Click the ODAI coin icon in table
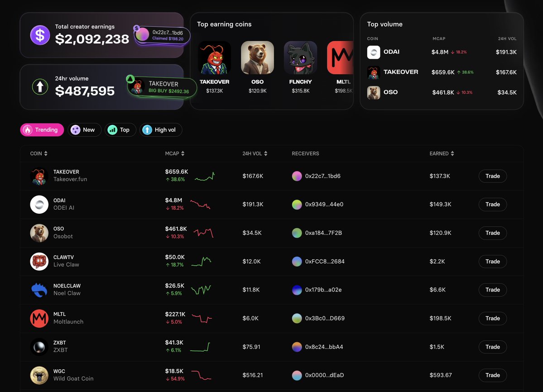Image resolution: width=543 pixels, height=392 pixels. [x=39, y=205]
